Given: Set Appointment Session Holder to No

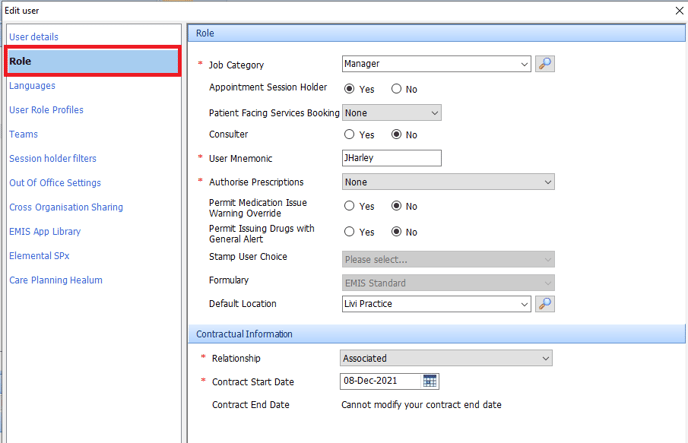Looking at the screenshot, I should [x=397, y=89].
